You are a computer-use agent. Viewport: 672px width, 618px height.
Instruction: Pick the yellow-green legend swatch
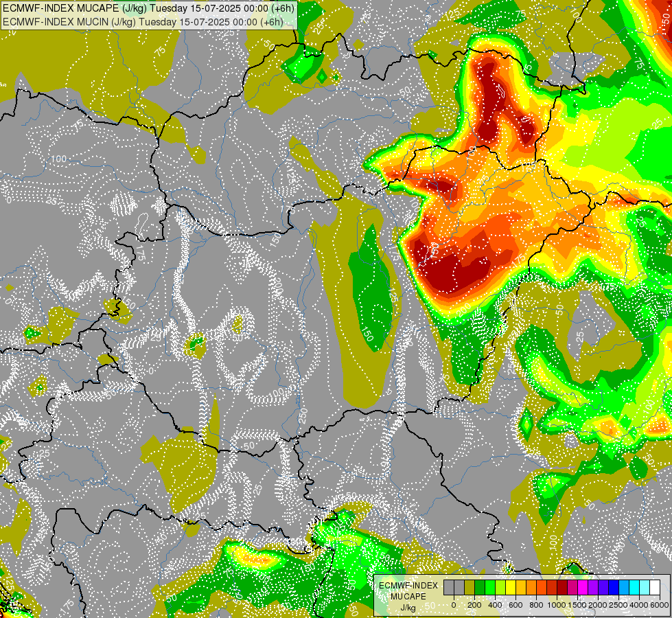(500, 588)
